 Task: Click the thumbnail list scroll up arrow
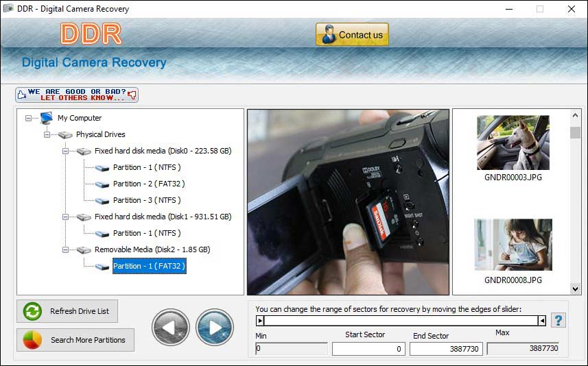[575, 116]
